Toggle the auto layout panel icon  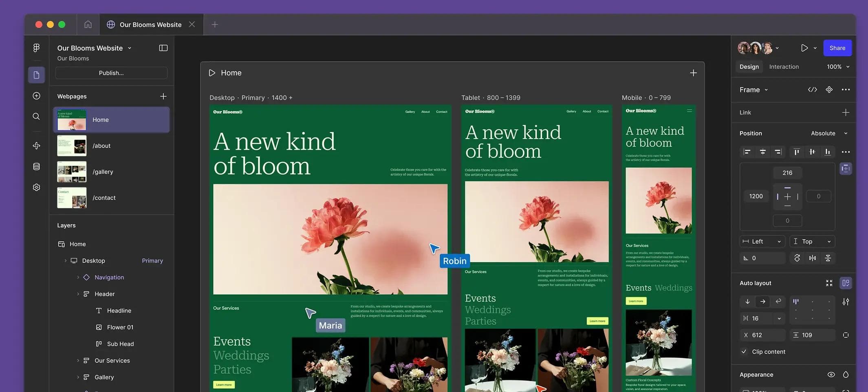coord(846,283)
